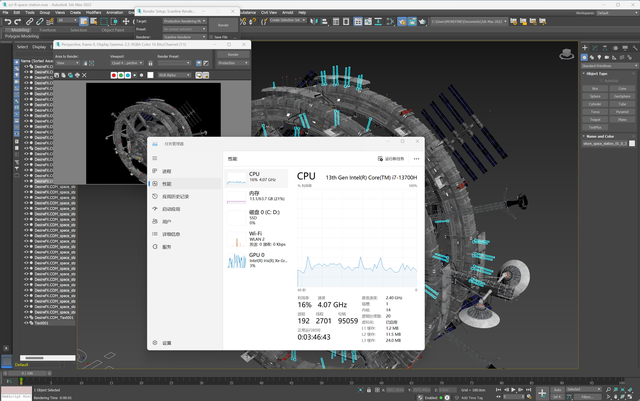Select CPU in Task Manager performance list

coord(256,178)
